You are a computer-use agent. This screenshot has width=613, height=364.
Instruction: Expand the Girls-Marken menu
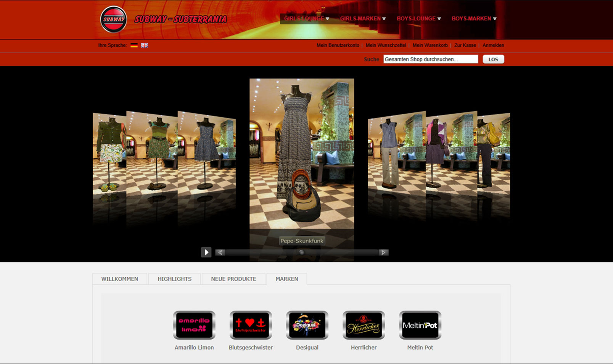pyautogui.click(x=363, y=18)
